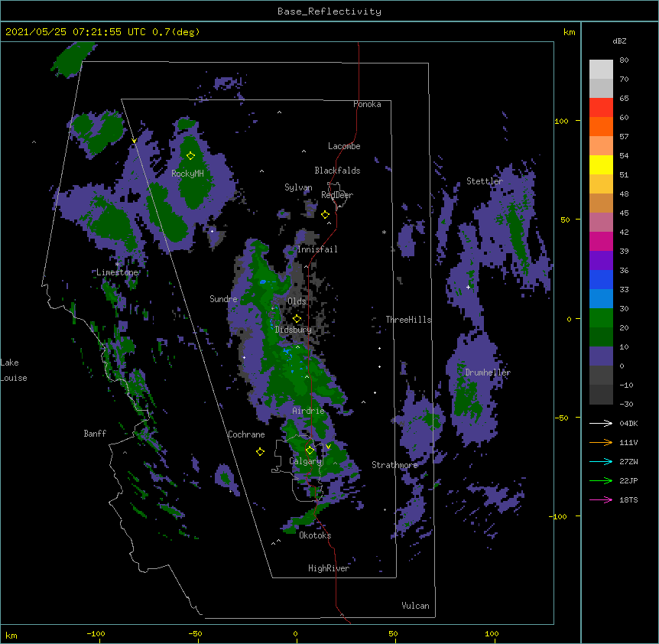Click the RockyMH label on map
The width and height of the screenshot is (659, 644).
(187, 174)
